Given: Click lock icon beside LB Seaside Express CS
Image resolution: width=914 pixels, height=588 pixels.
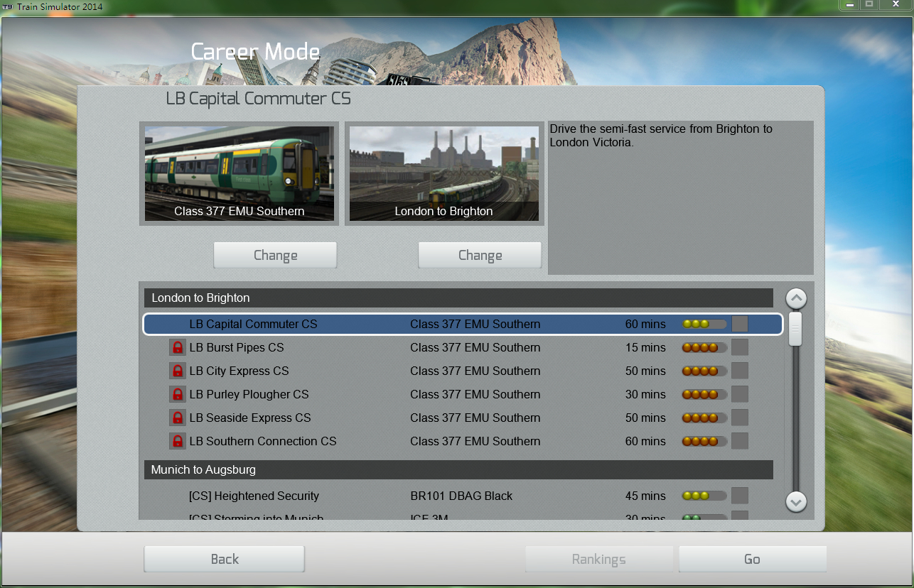Looking at the screenshot, I should (177, 418).
